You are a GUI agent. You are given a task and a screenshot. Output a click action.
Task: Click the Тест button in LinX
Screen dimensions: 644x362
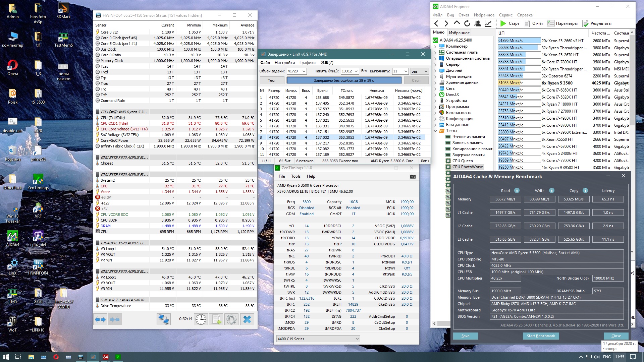click(272, 80)
